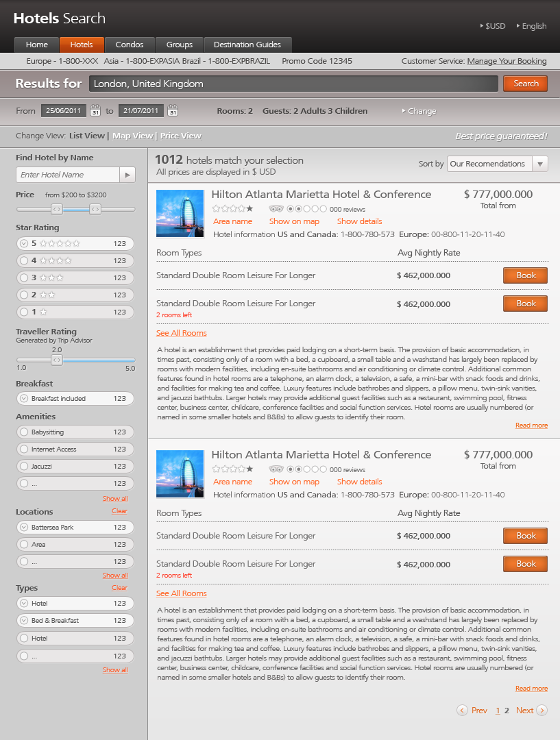Viewport: 560px width, 740px height.
Task: Select the currency $USD indicator
Action: [x=494, y=25]
